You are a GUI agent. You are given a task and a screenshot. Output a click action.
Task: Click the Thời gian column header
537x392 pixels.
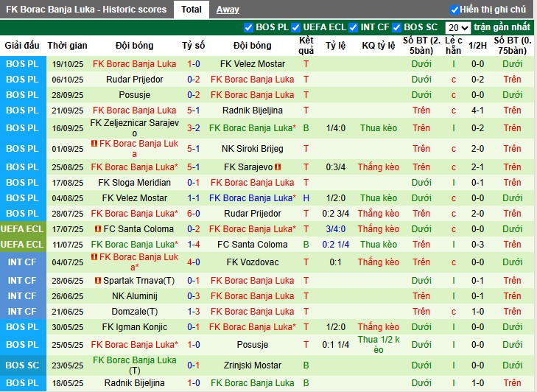pos(68,46)
